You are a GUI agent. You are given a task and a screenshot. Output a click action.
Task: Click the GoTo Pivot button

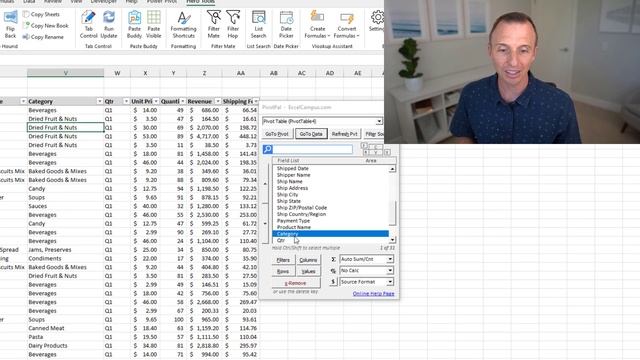(x=277, y=134)
